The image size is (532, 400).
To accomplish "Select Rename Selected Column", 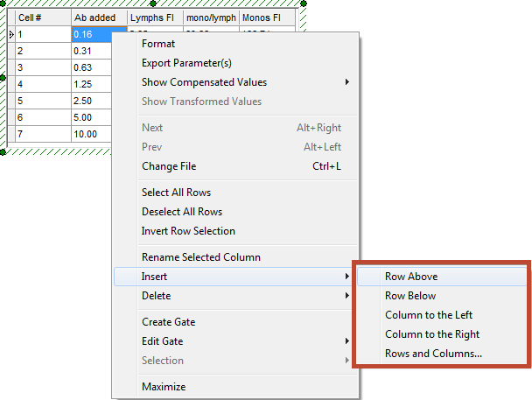I will 200,257.
